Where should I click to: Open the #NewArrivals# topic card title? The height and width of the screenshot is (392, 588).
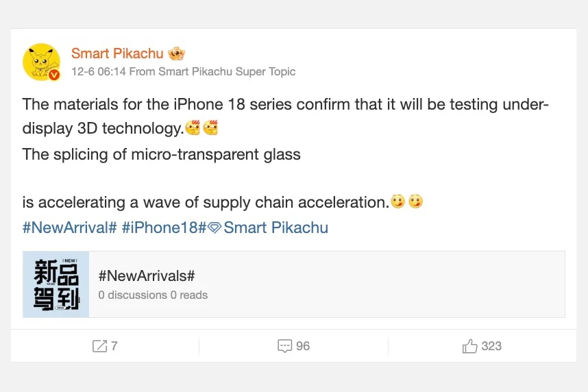(147, 275)
